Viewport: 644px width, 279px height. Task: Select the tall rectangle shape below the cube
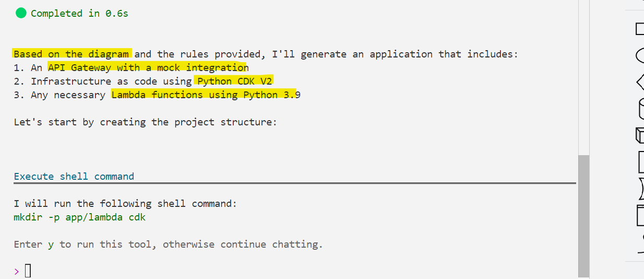coord(641,162)
